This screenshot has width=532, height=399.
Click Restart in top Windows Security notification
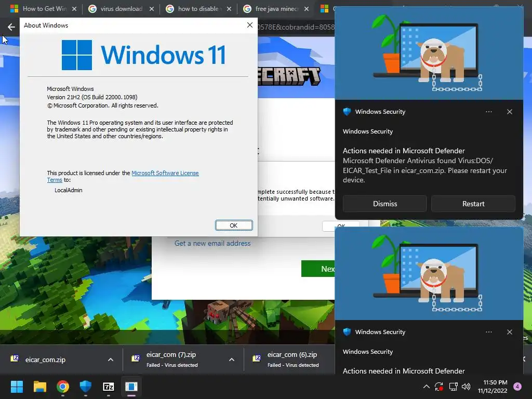[473, 204]
